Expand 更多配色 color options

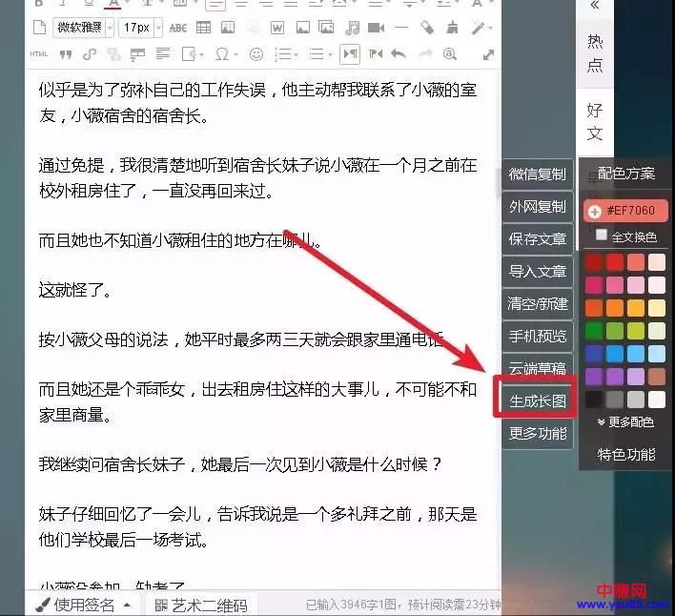point(625,421)
